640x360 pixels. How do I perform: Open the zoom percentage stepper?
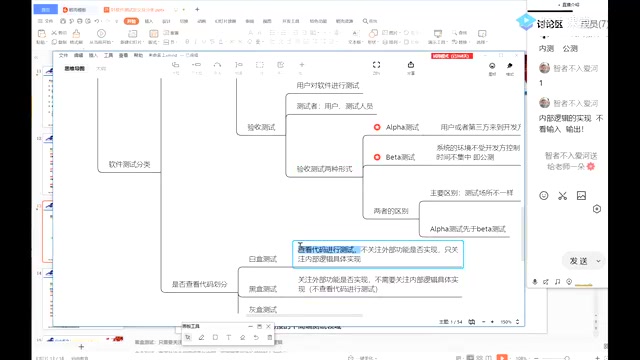coord(518,322)
